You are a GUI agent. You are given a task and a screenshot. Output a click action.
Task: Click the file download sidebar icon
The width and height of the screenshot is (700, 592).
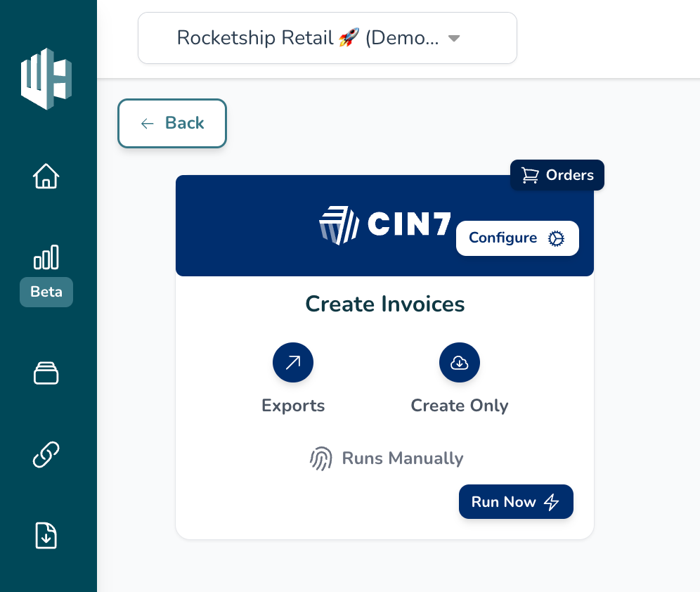point(46,536)
